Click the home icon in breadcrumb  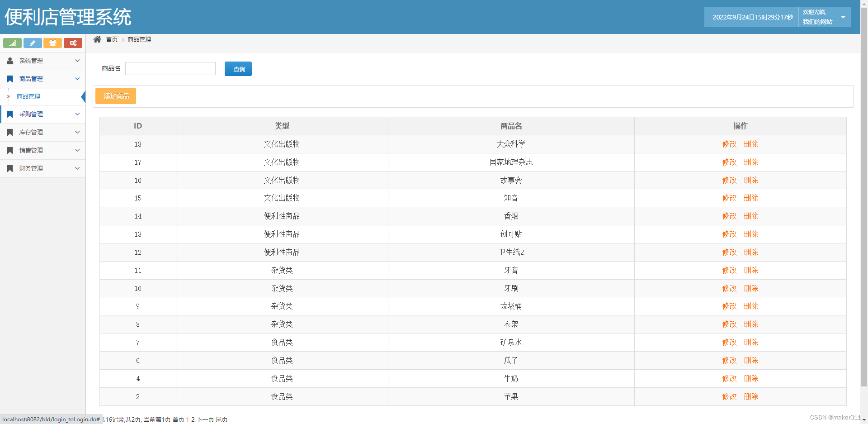coord(97,39)
